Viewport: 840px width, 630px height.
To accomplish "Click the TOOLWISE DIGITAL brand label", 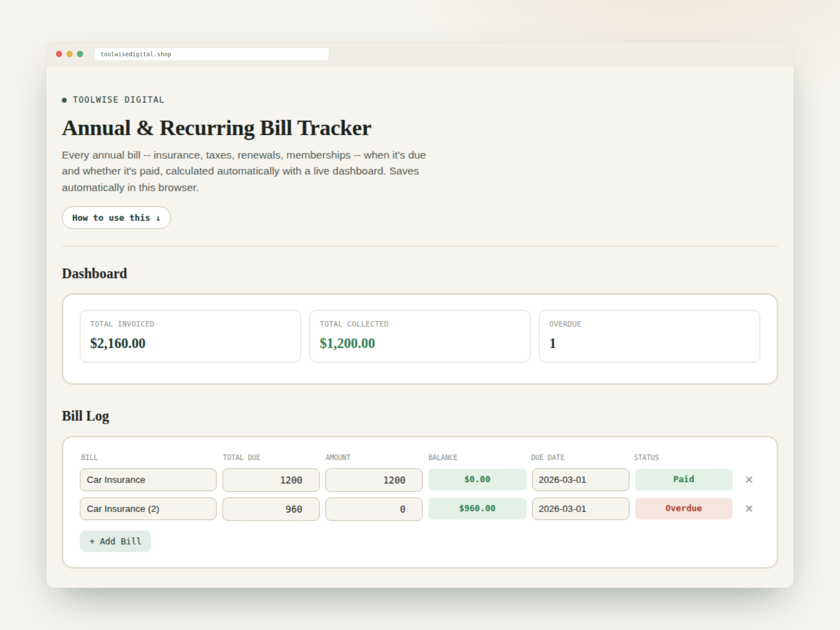I will click(x=118, y=100).
